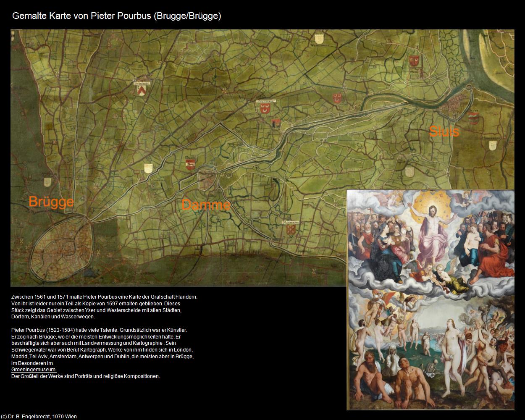
Task: Click the orange Sluis label on the map
Action: (x=444, y=131)
